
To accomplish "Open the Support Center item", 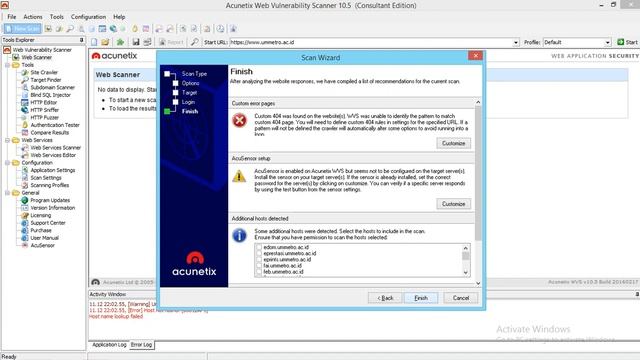I will click(48, 223).
